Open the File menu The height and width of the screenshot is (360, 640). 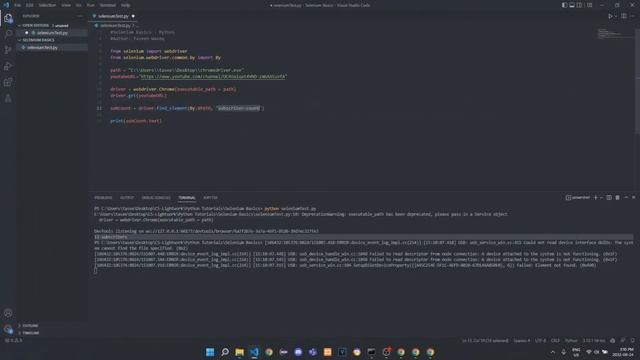click(18, 5)
